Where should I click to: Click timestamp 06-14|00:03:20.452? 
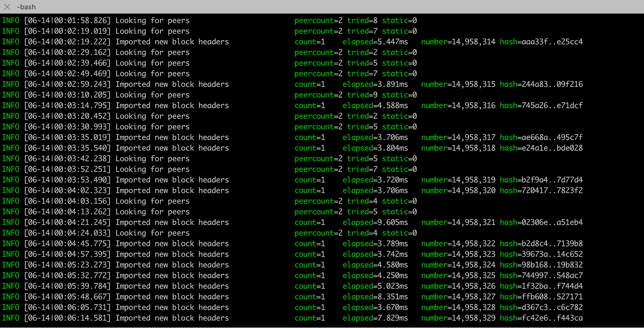(x=67, y=116)
